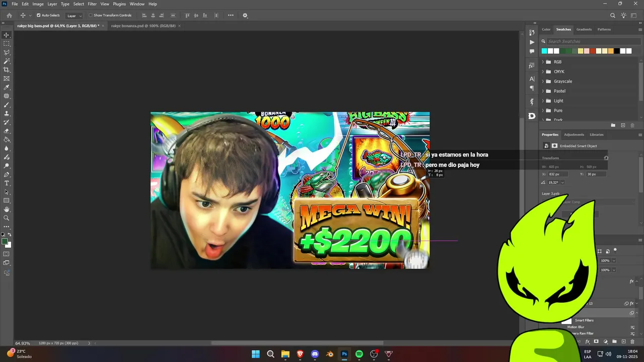This screenshot has width=644, height=362.
Task: Create a new swatch button
Action: coord(623,125)
